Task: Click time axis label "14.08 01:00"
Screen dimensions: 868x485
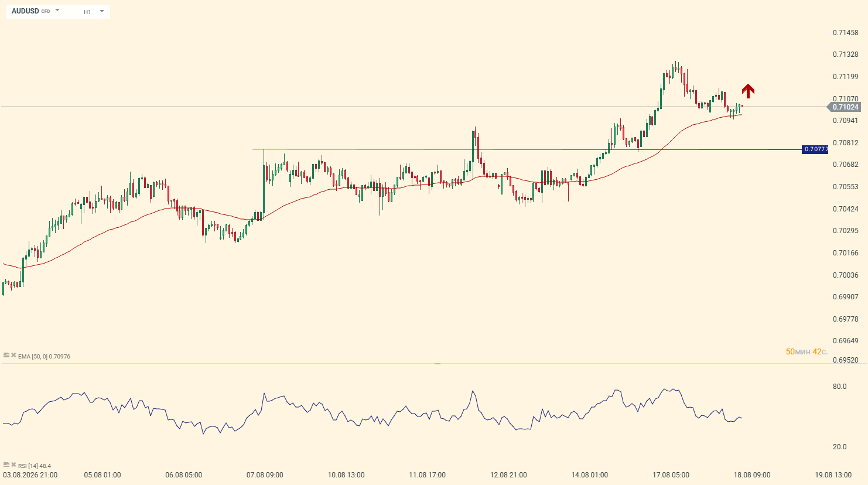Action: [590, 475]
